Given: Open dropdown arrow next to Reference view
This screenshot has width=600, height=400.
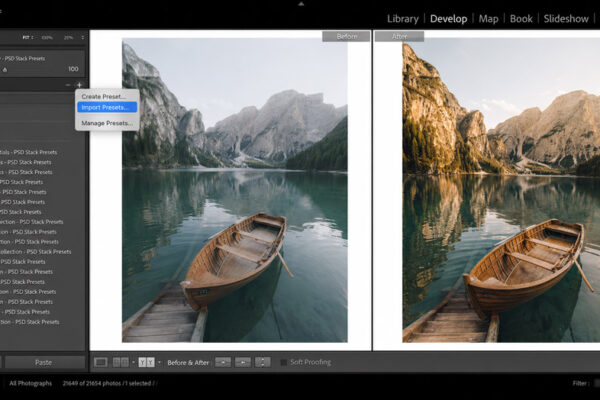Looking at the screenshot, I should coord(133,362).
